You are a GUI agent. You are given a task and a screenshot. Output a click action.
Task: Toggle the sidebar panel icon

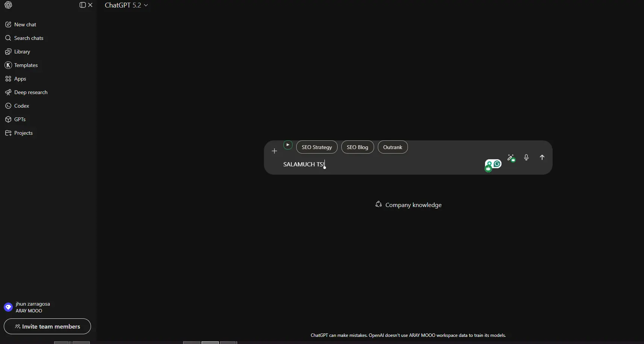point(83,5)
